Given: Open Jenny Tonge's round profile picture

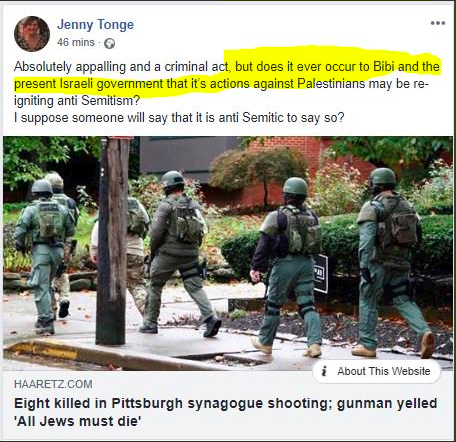Looking at the screenshot, I should pyautogui.click(x=32, y=34).
